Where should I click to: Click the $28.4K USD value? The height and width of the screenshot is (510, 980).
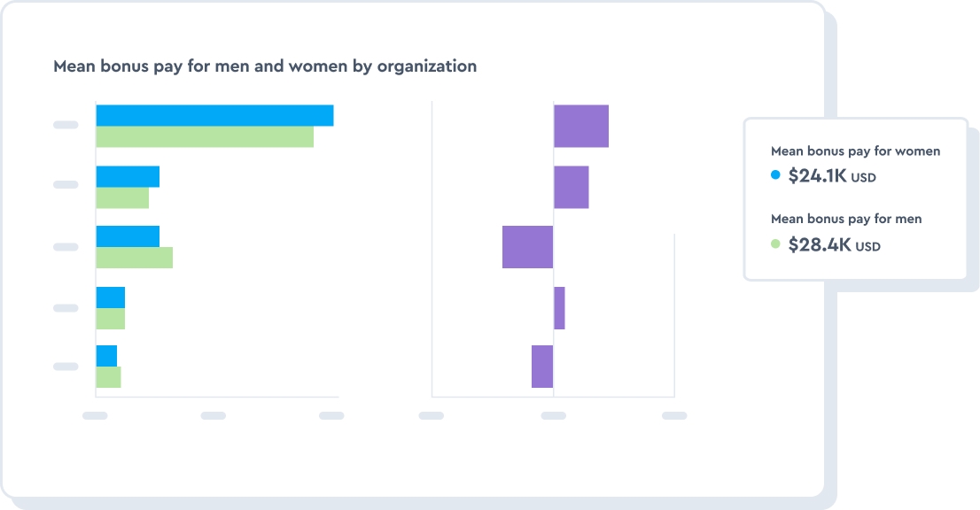[834, 244]
